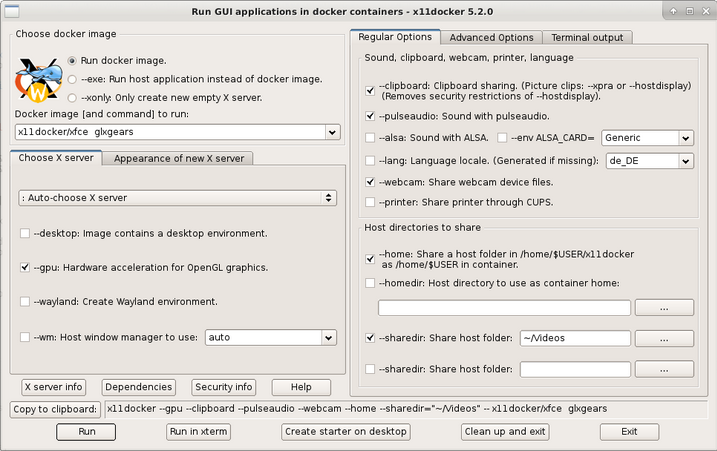Click the ~/Videos share folder field
717x451 pixels.
pos(574,339)
